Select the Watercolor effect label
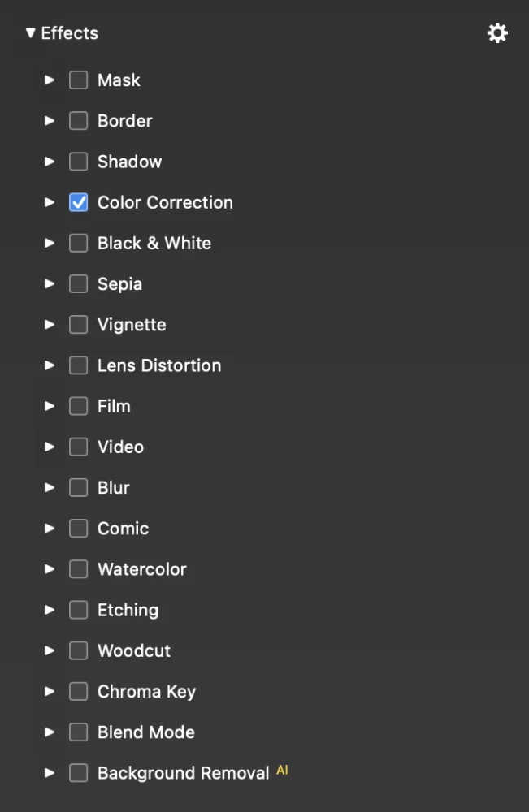 coord(142,569)
